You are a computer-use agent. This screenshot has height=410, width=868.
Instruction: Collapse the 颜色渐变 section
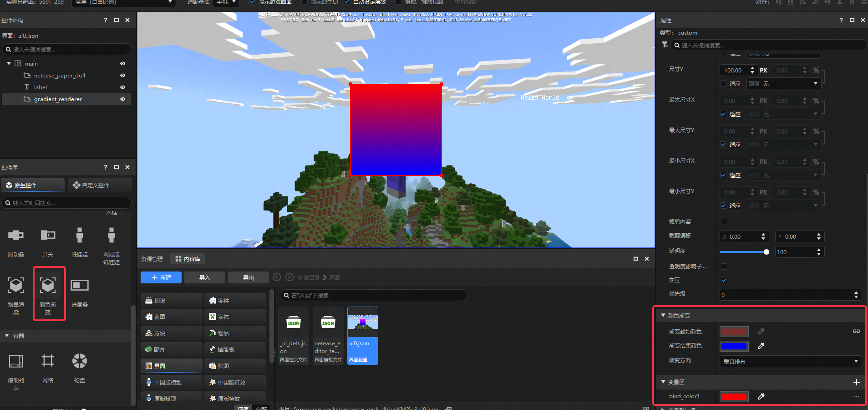coord(663,315)
